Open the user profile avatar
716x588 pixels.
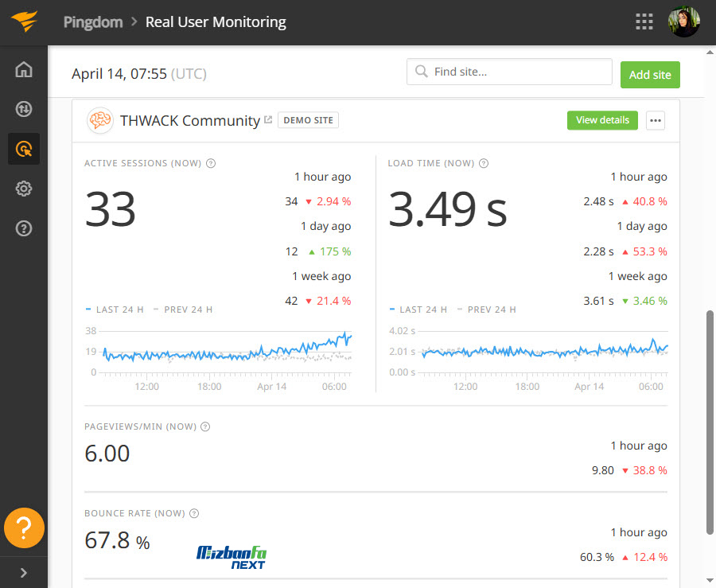pos(683,21)
